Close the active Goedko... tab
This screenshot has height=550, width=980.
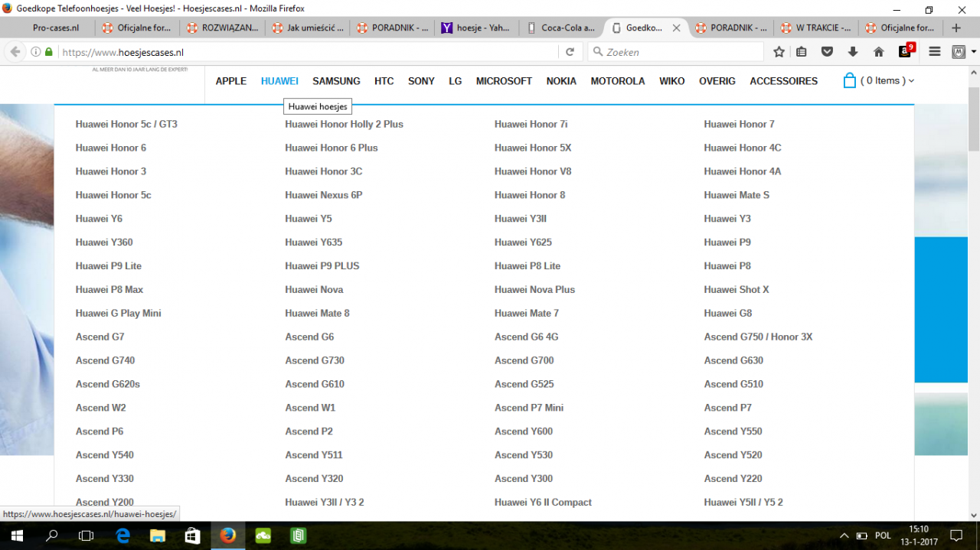coord(676,28)
